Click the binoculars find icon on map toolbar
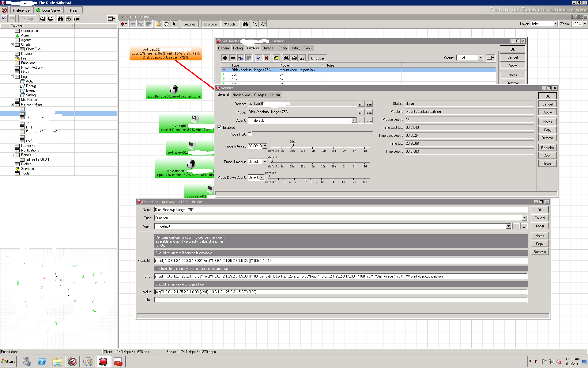588x368 pixels. [245, 24]
